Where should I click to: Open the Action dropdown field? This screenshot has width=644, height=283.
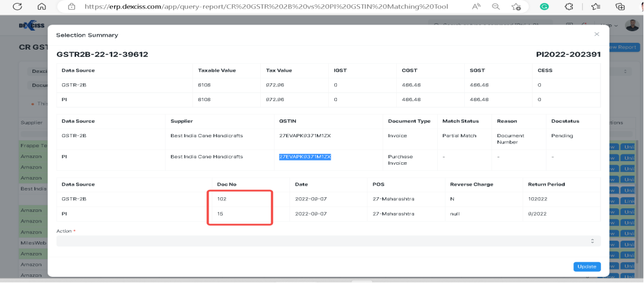(x=328, y=241)
